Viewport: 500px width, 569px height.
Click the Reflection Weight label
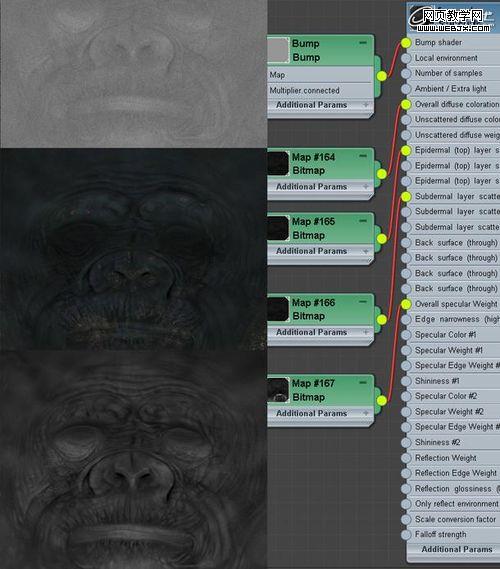446,458
